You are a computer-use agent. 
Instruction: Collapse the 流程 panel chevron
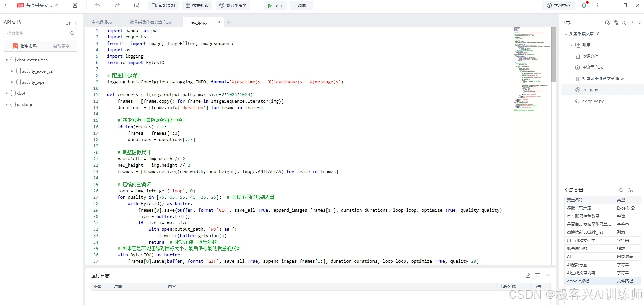[639, 23]
